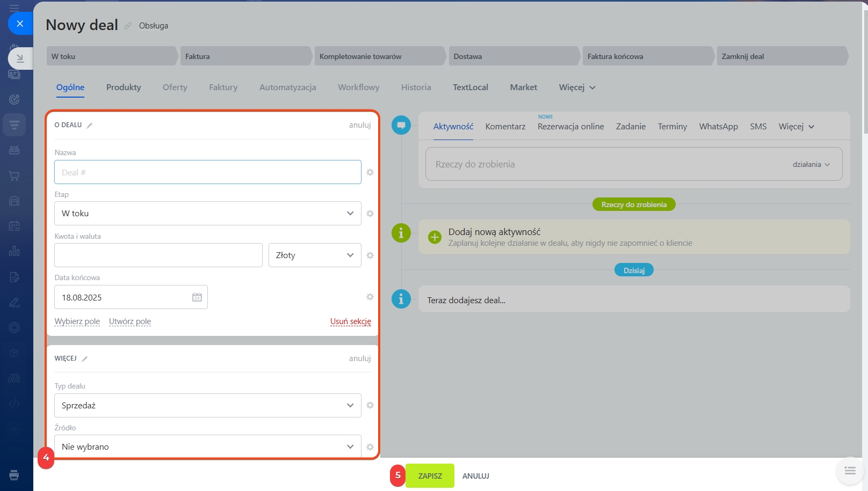Select the Zadanie activity tab

(631, 127)
